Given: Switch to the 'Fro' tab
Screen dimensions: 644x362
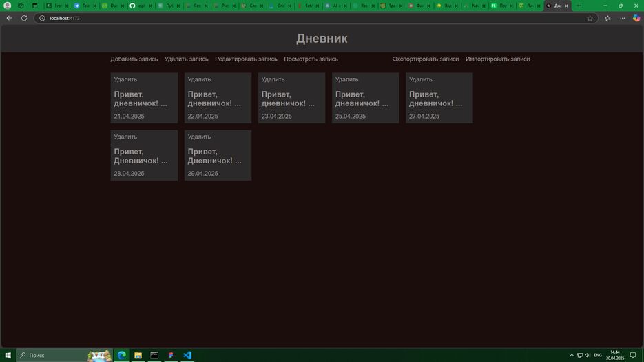Looking at the screenshot, I should click(57, 6).
